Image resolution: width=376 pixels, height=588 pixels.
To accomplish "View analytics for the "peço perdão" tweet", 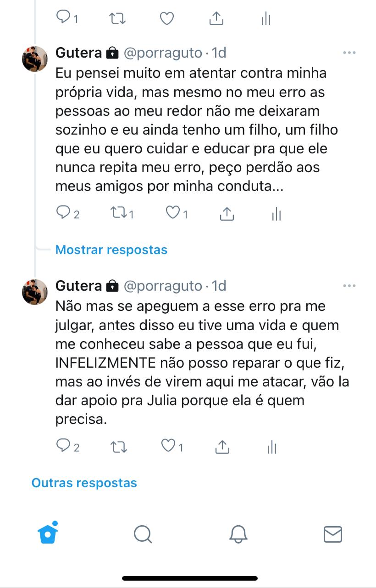I will click(276, 213).
